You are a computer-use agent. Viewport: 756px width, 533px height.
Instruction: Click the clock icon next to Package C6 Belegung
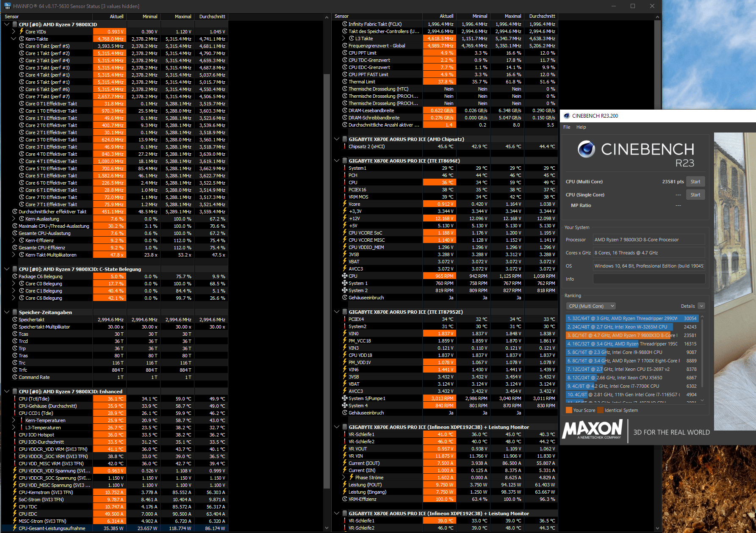click(15, 276)
